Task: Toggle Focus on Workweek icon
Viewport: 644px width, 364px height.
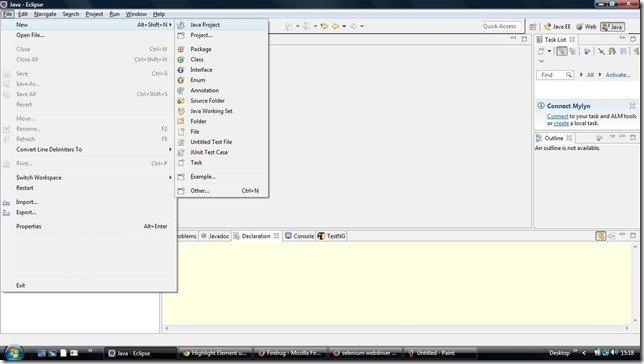Action: [x=587, y=51]
